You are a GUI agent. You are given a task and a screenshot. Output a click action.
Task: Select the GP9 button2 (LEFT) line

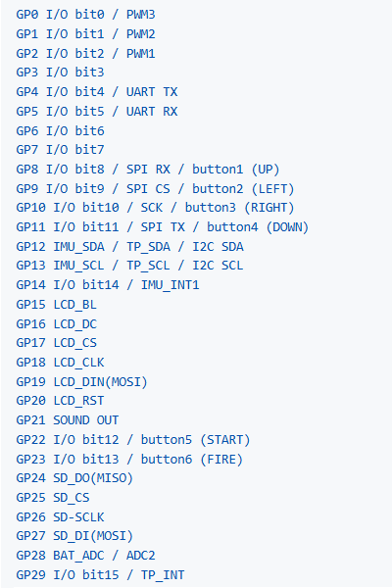coord(155,189)
